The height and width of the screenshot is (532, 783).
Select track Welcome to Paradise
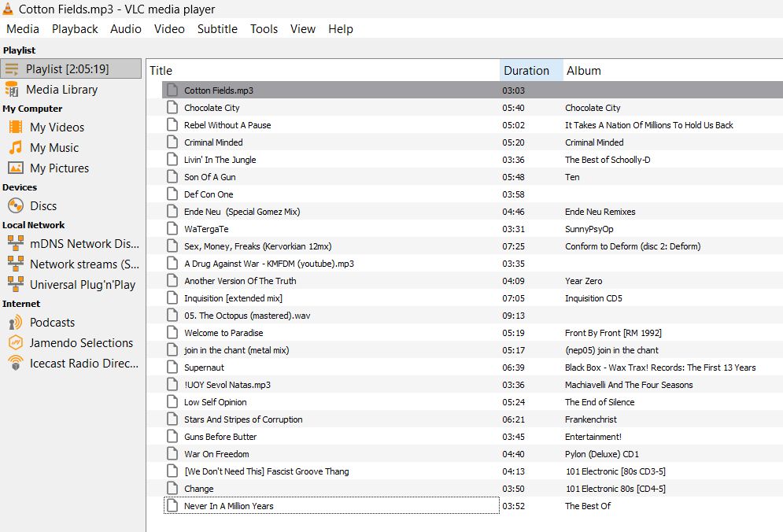pos(223,333)
